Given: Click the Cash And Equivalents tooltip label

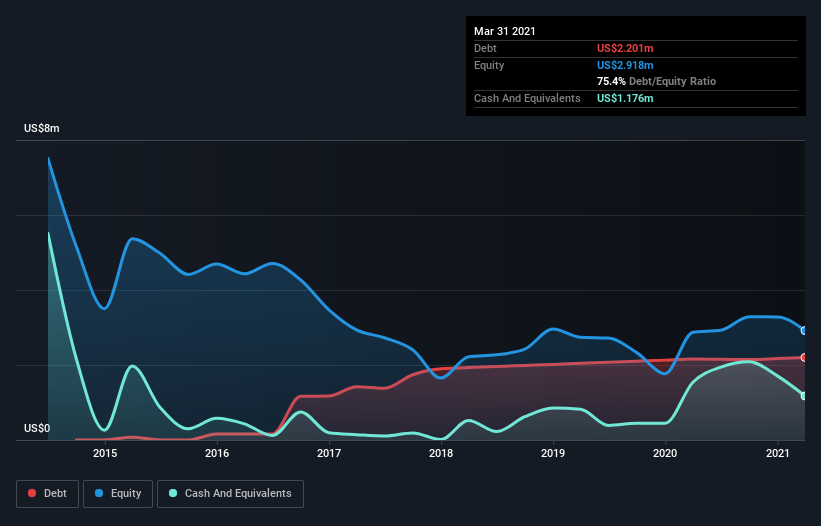Looking at the screenshot, I should pyautogui.click(x=527, y=98).
